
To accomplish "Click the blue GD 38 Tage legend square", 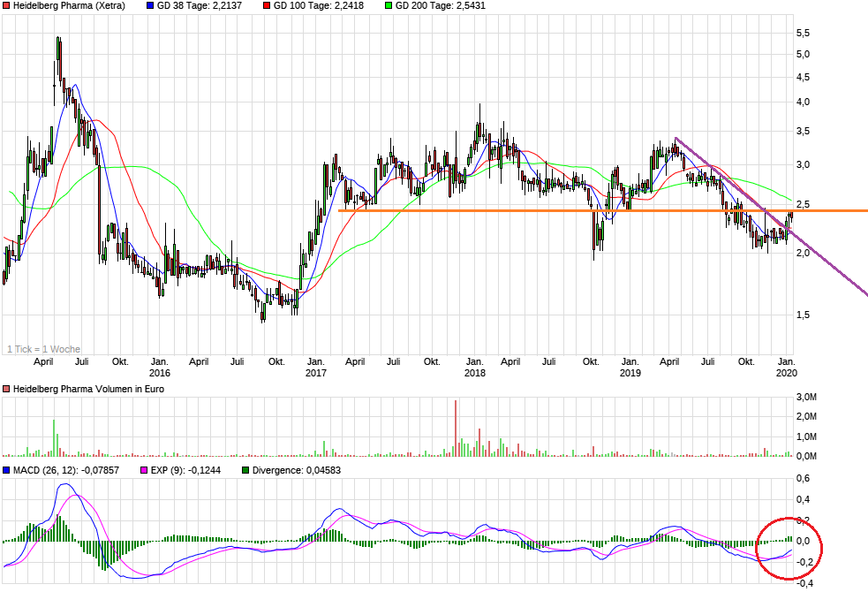I will [x=150, y=5].
